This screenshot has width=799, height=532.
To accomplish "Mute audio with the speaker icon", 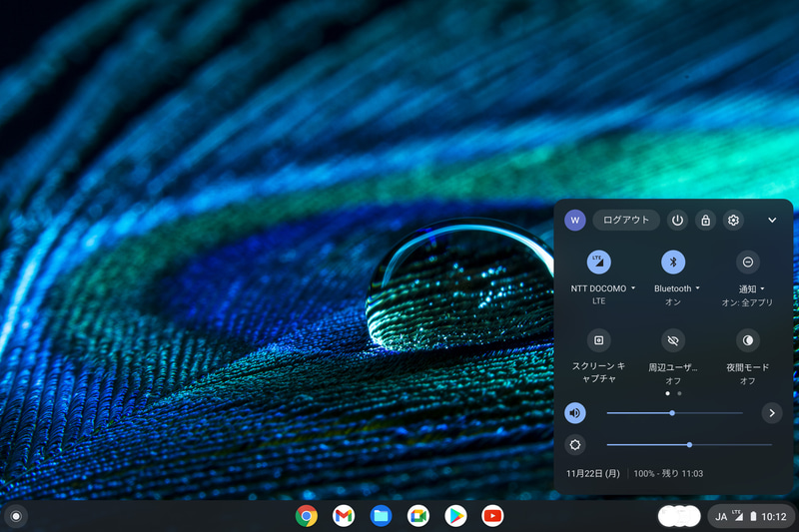I will [575, 413].
